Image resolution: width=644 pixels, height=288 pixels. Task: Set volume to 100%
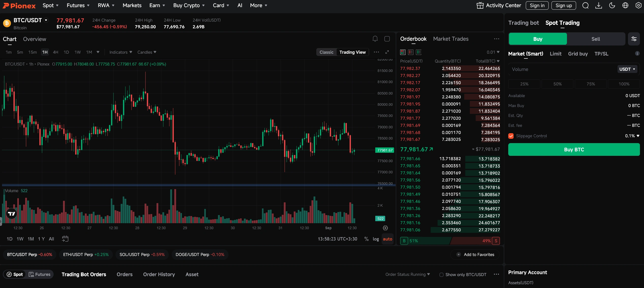tap(624, 84)
